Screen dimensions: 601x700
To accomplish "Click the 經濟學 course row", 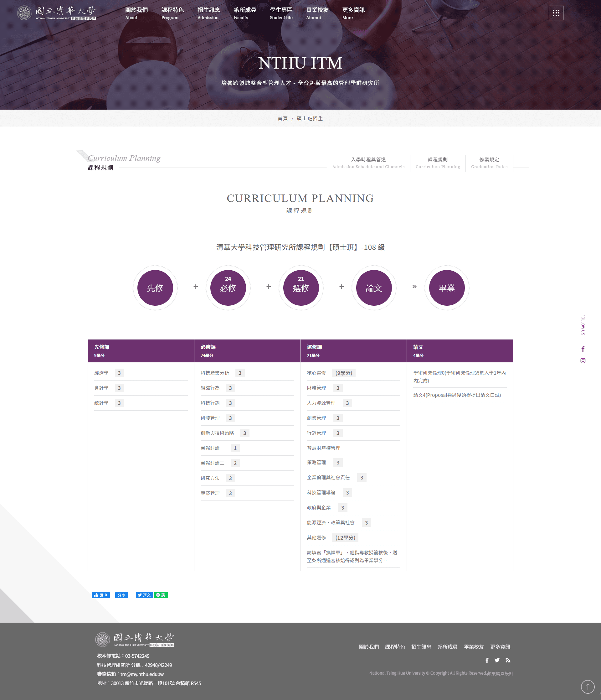I will point(141,373).
